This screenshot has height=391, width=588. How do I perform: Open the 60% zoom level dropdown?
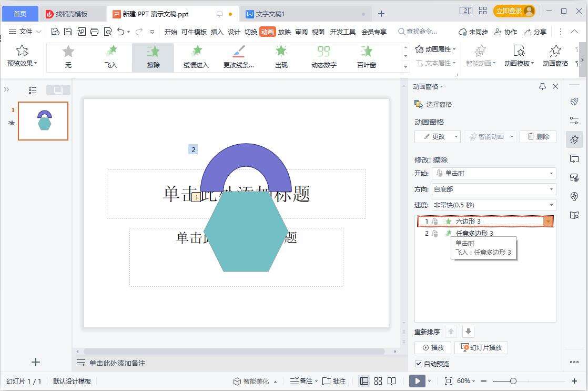466,381
